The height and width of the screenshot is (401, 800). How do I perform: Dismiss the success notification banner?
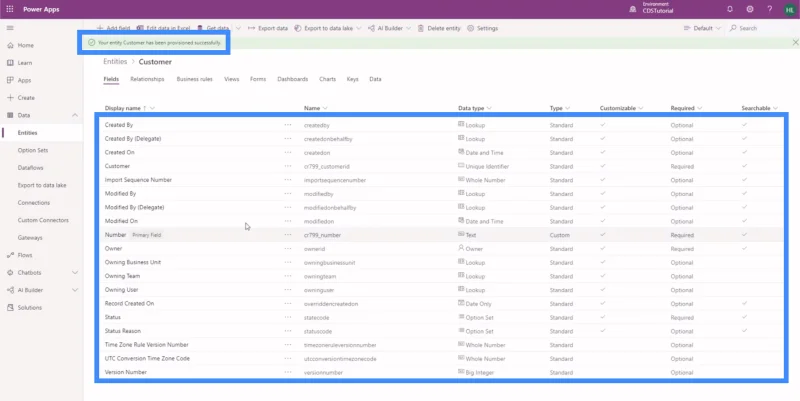click(x=795, y=43)
